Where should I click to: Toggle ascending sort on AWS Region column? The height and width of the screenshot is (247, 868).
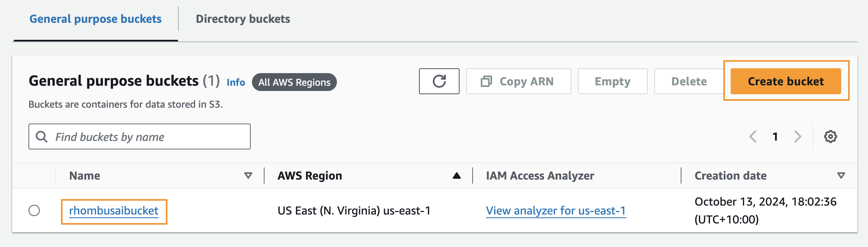pyautogui.click(x=456, y=175)
